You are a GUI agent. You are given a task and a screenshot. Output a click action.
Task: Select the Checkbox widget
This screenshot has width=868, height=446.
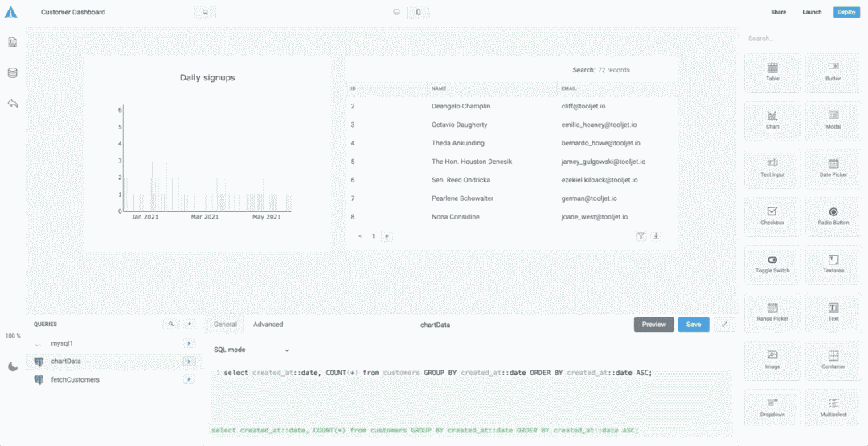tap(772, 216)
